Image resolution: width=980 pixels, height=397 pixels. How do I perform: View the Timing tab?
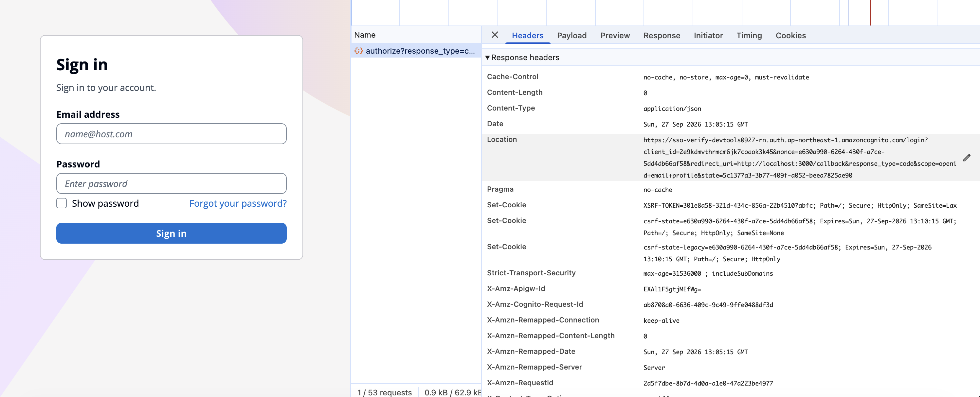[749, 35]
